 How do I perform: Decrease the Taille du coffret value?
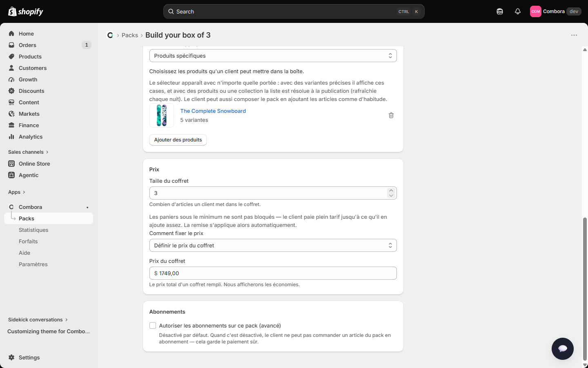pos(391,195)
